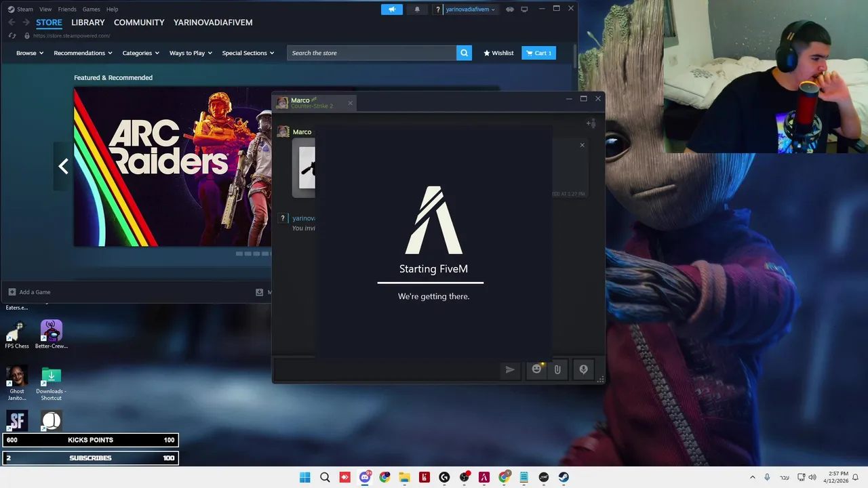868x488 pixels.
Task: Click in the Search the store field
Action: point(372,53)
